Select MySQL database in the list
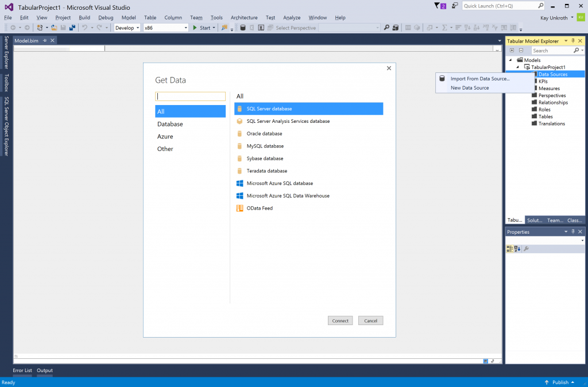This screenshot has width=588, height=387. (x=308, y=146)
